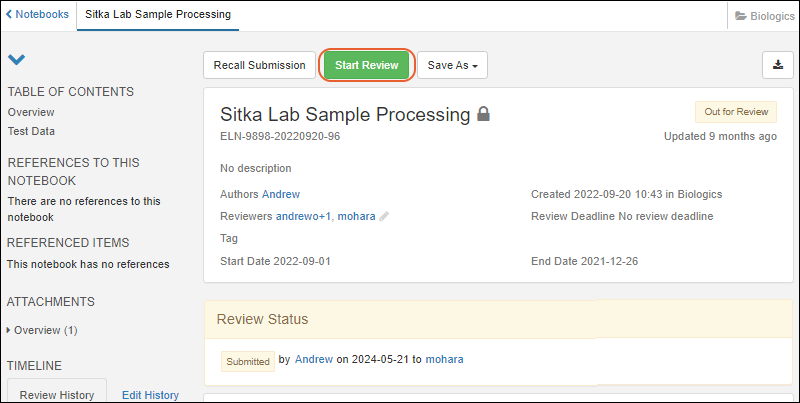
Task: Jump to Test Data section
Action: pos(32,131)
